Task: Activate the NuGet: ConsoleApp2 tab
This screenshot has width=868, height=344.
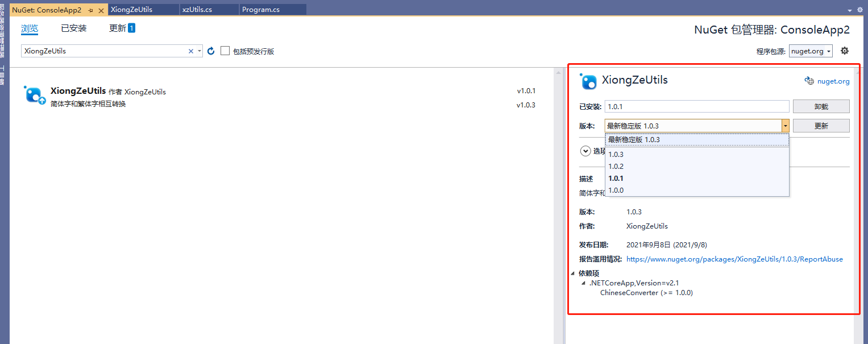Action: point(47,10)
